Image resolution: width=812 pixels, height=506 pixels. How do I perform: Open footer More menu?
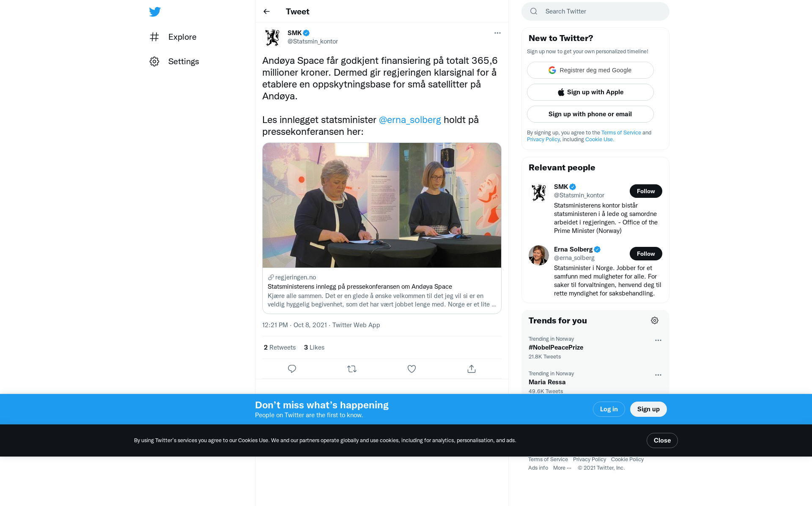(562, 468)
